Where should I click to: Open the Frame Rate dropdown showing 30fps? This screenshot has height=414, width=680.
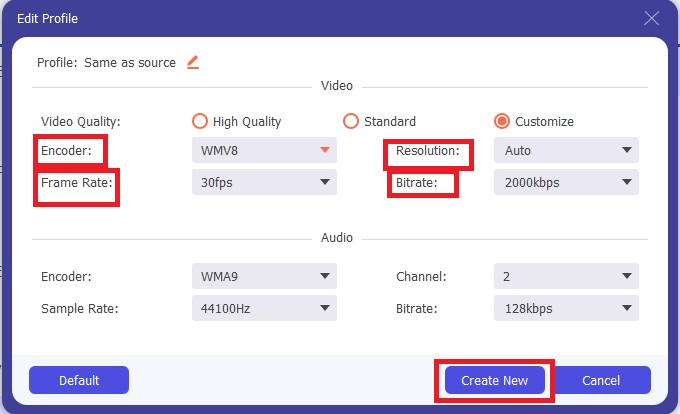pyautogui.click(x=264, y=183)
